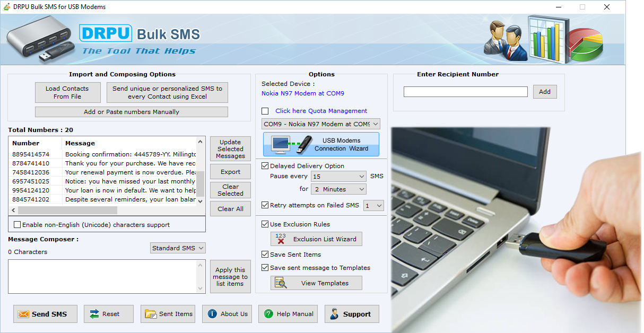Select row with number 6957451025
This screenshot has height=333, width=644.
(103, 181)
